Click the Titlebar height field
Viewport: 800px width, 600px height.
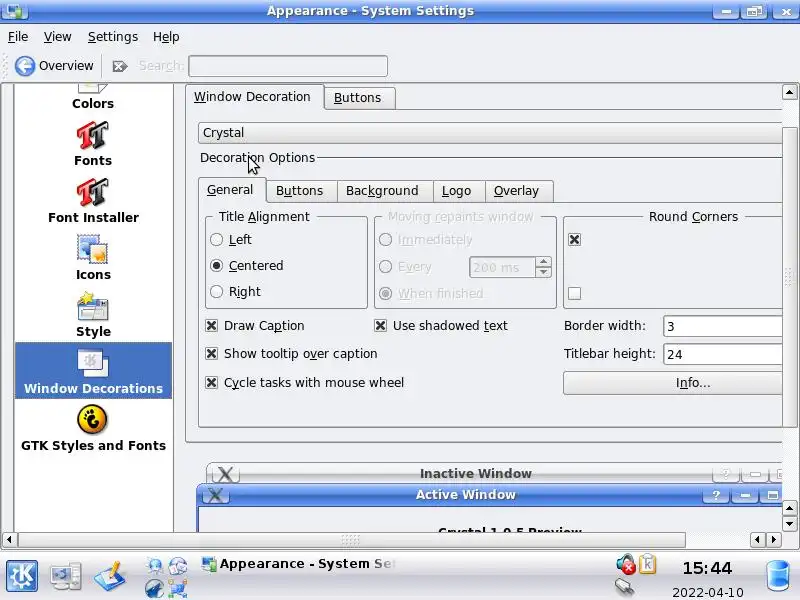click(722, 354)
